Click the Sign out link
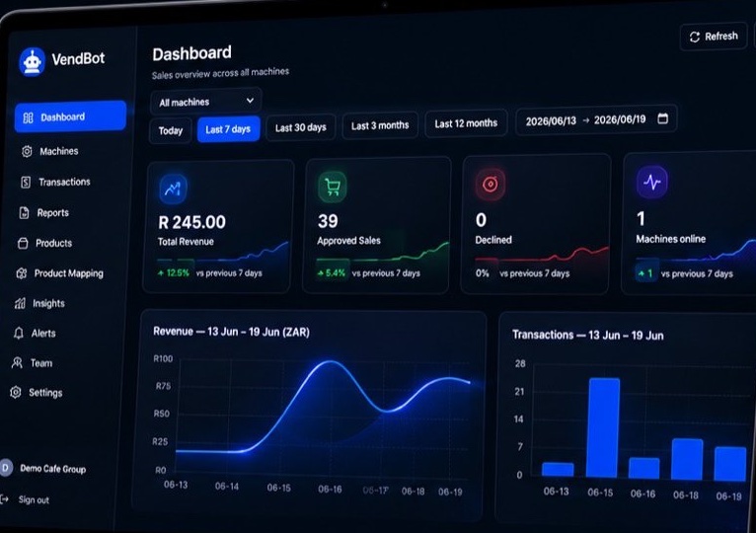Viewport: 756px width, 533px height. tap(34, 499)
